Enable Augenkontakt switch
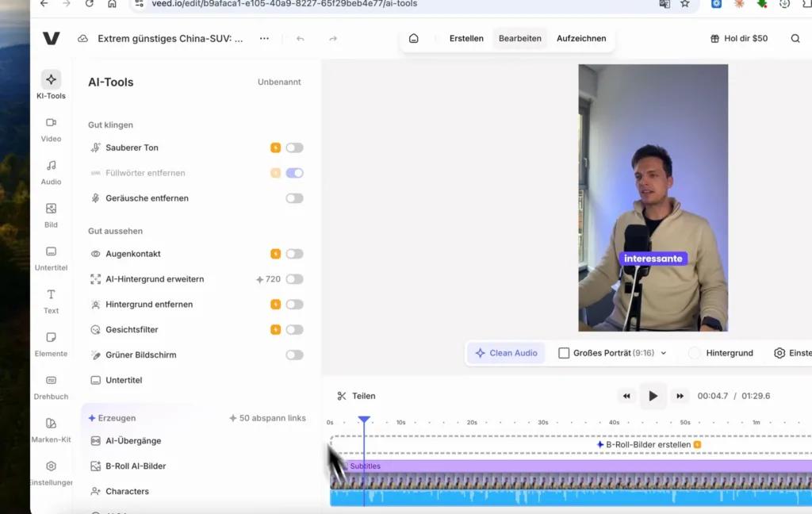Viewport: 812px width, 514px height. coord(294,254)
